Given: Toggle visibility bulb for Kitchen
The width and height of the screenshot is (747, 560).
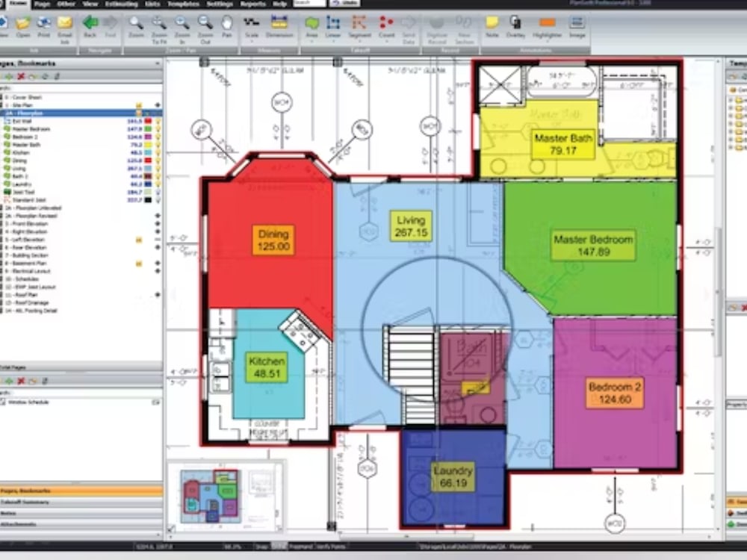Looking at the screenshot, I should (x=158, y=153).
